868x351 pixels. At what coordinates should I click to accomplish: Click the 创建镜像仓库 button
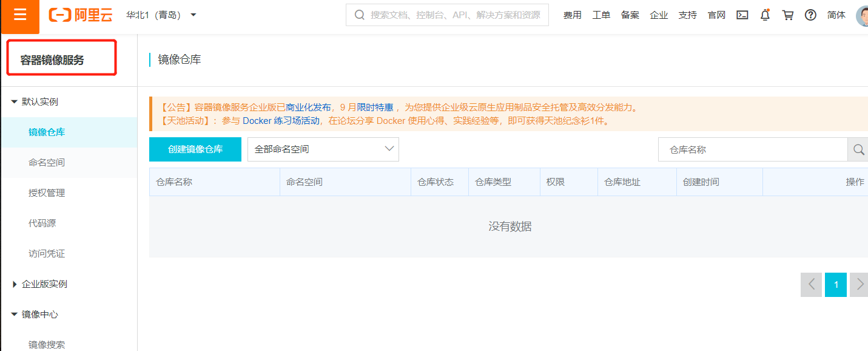[195, 149]
